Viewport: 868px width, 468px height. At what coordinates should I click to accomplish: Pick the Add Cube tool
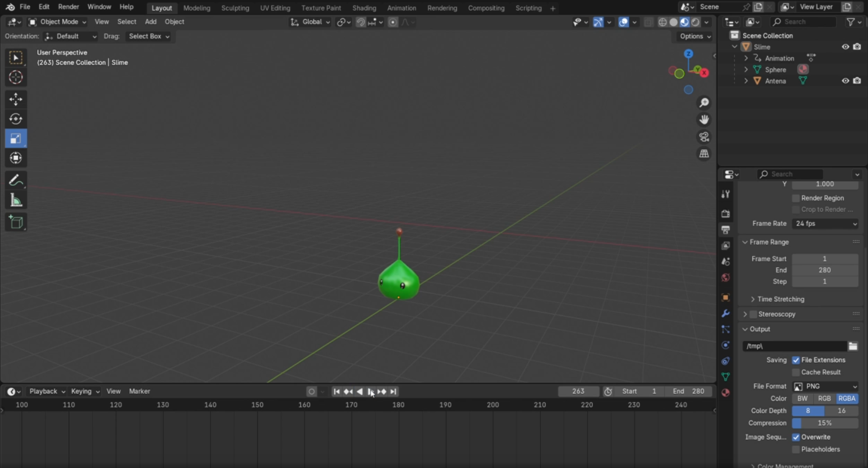point(16,222)
